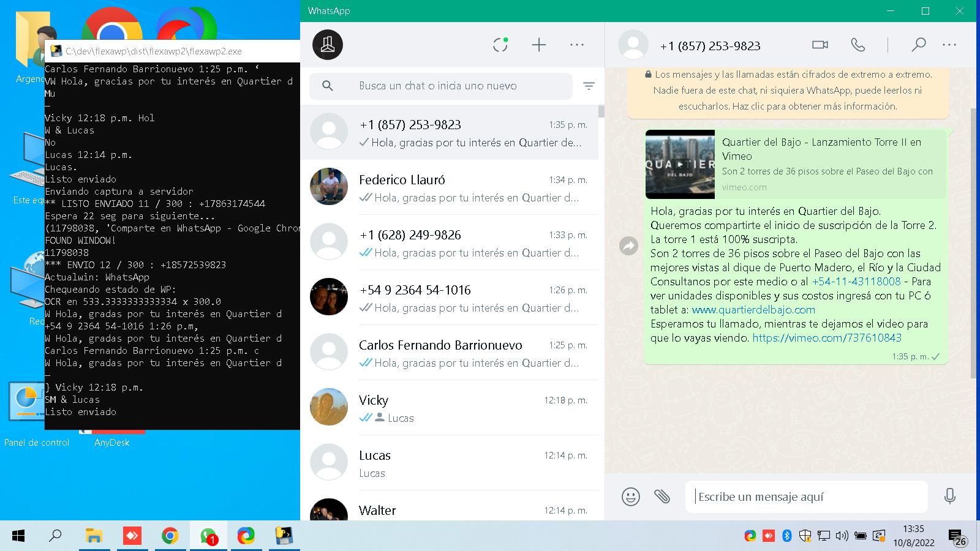Open the Windows Start menu
The width and height of the screenshot is (980, 551).
click(18, 536)
